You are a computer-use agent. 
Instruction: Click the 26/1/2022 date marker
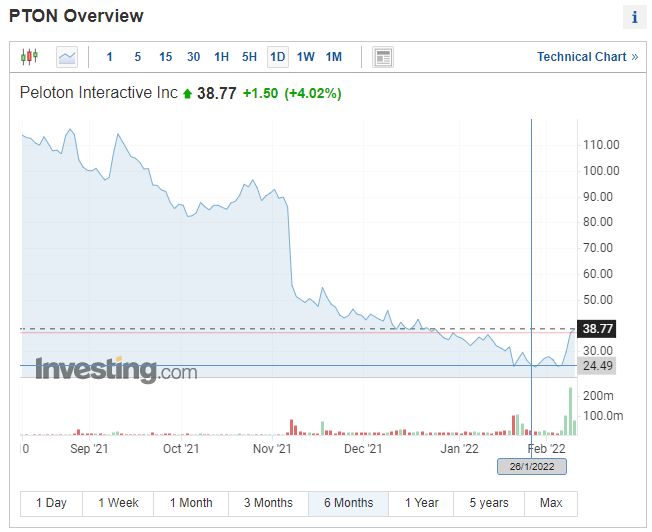(x=532, y=466)
